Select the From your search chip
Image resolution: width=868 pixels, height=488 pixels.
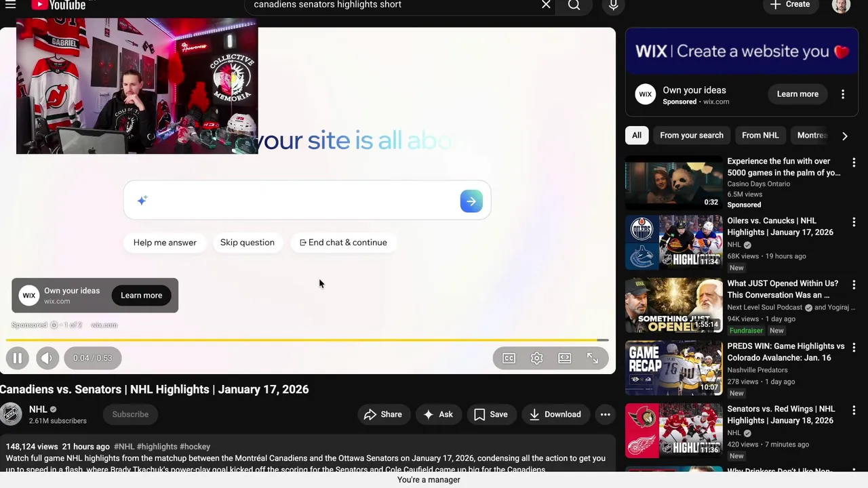(x=692, y=136)
